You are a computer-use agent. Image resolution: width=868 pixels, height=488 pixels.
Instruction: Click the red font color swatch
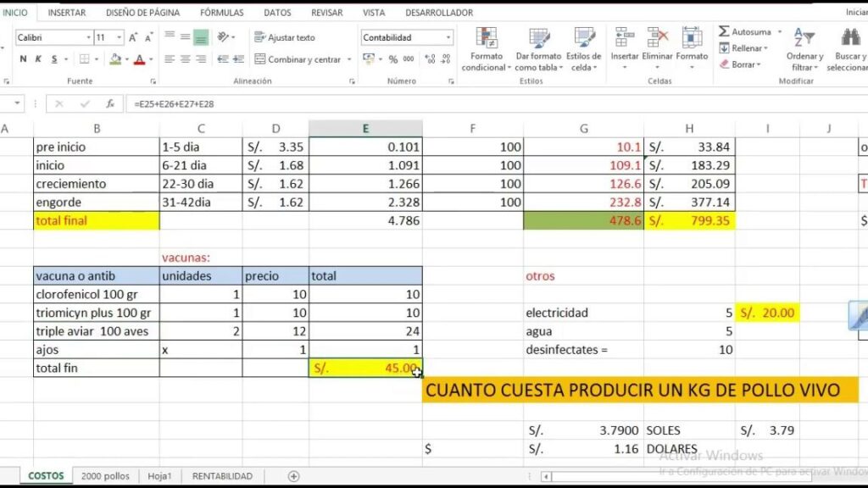[x=138, y=59]
